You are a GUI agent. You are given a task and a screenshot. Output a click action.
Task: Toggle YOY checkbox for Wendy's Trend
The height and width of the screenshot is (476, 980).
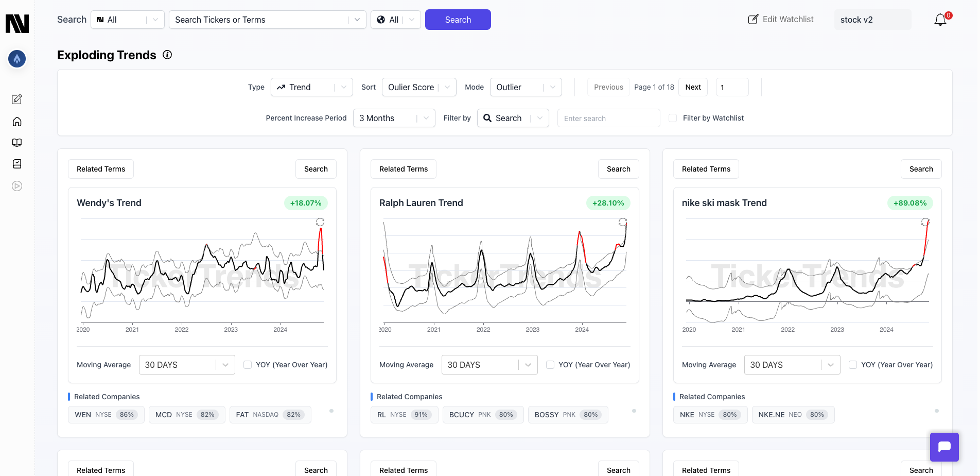point(248,365)
